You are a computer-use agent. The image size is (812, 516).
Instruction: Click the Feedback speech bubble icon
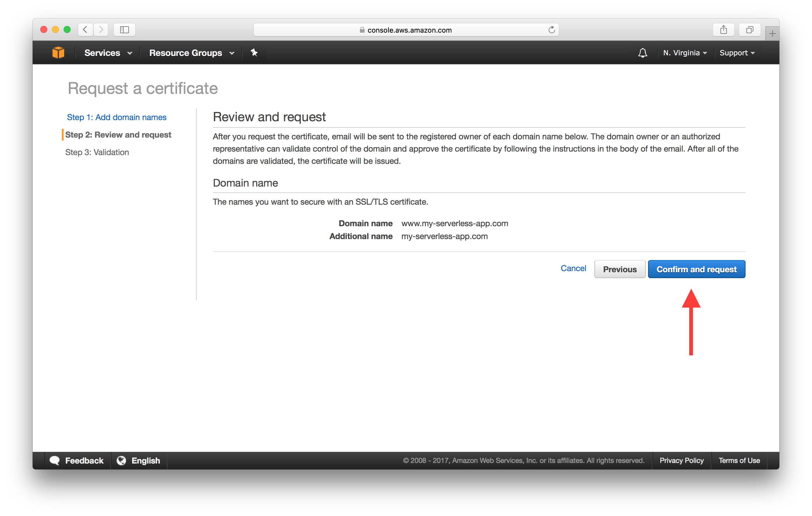(x=55, y=460)
